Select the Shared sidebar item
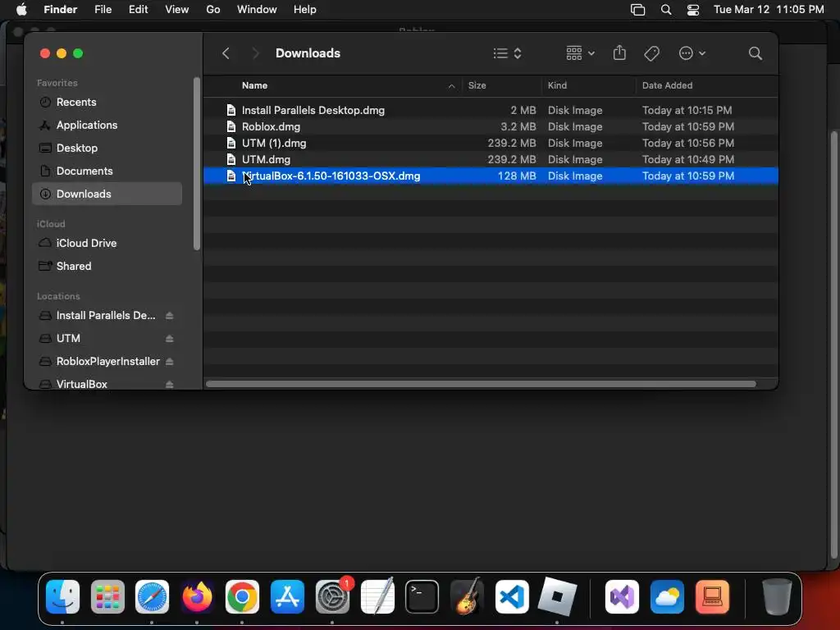840x630 pixels. tap(107, 266)
